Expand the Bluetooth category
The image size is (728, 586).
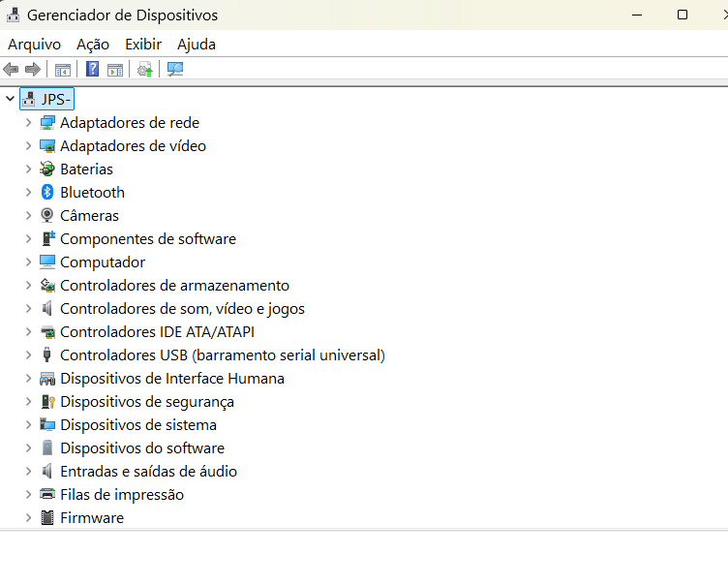click(x=28, y=193)
